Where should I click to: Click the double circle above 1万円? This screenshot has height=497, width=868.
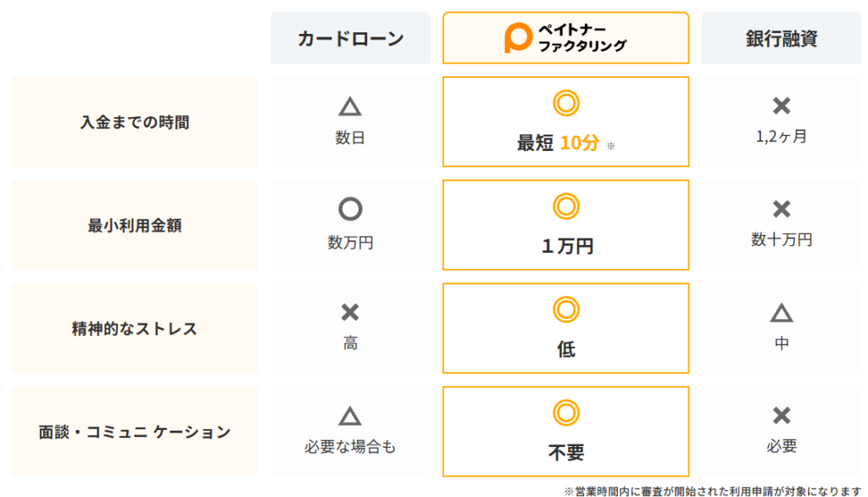[x=565, y=206]
